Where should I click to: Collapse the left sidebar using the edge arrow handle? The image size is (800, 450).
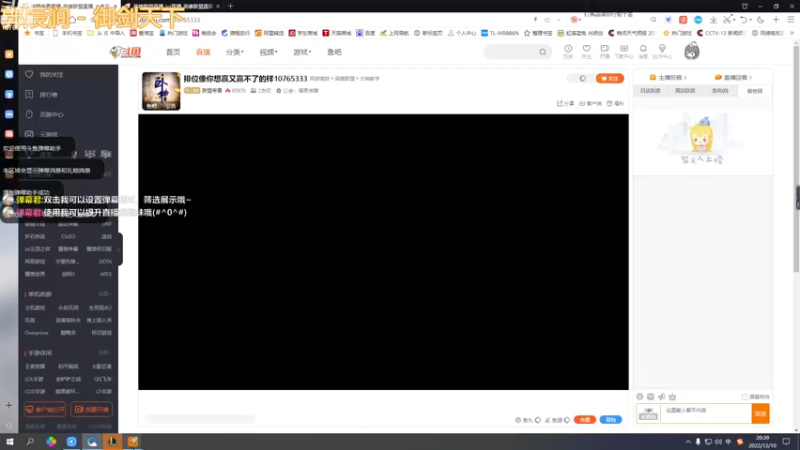pos(119,249)
